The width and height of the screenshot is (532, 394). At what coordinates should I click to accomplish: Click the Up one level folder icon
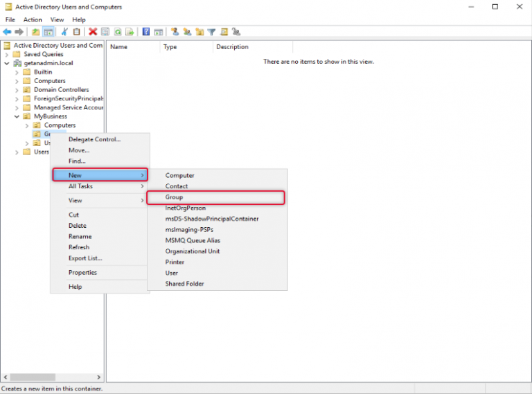(x=35, y=32)
